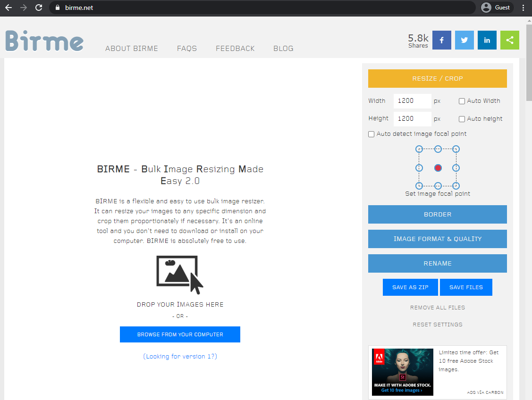
Task: Open the BLOG page
Action: click(283, 49)
